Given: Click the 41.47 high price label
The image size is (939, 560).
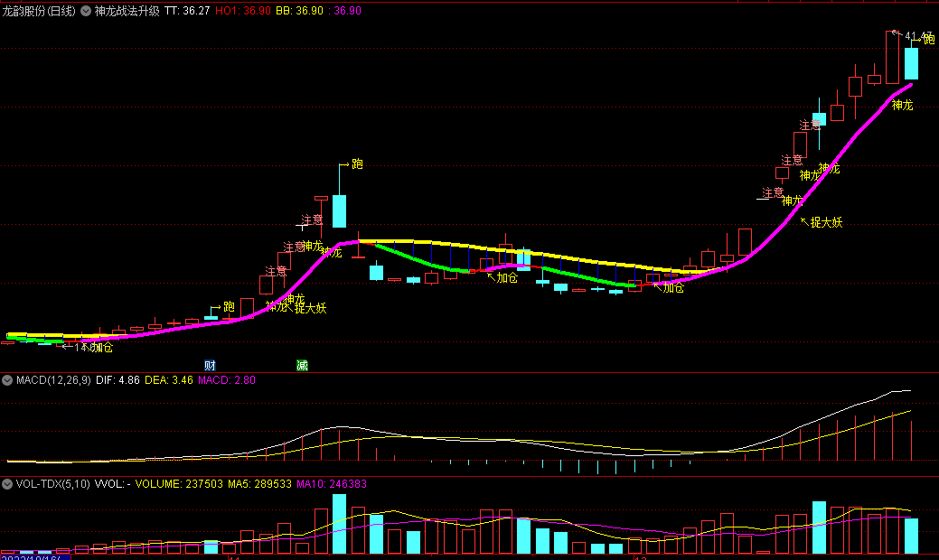Looking at the screenshot, I should 916,36.
